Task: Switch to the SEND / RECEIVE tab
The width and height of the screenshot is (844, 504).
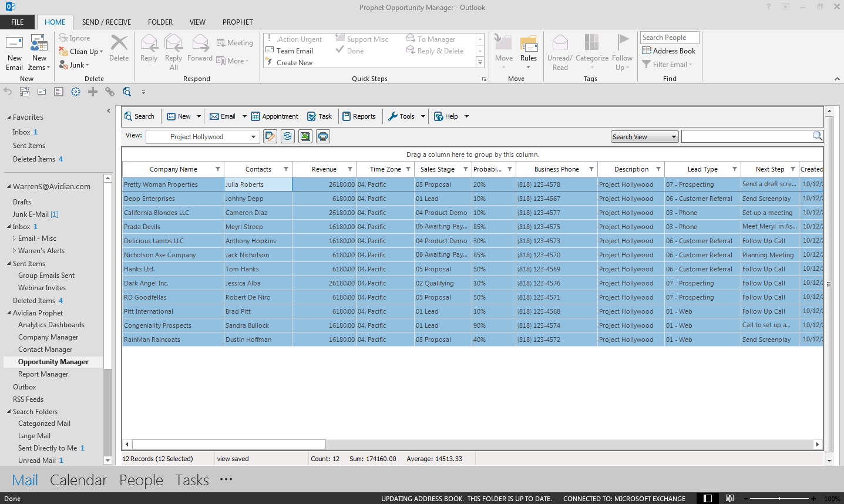Action: click(x=106, y=22)
